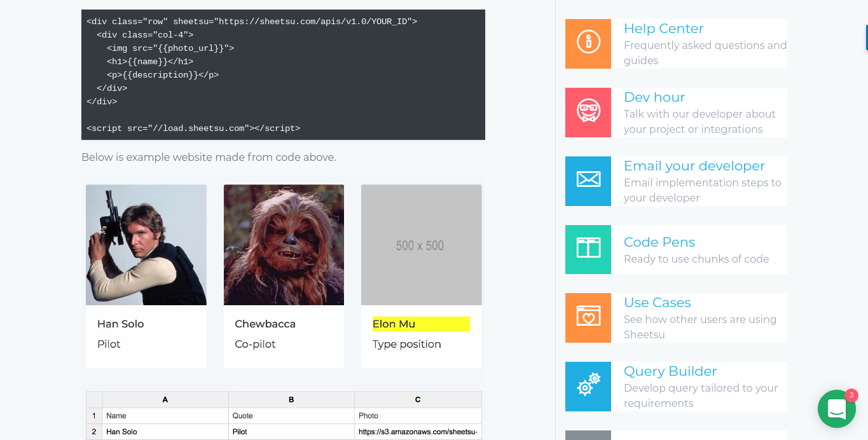Viewport: 868px width, 440px height.
Task: Click 'See how other users' description text
Action: pos(700,327)
